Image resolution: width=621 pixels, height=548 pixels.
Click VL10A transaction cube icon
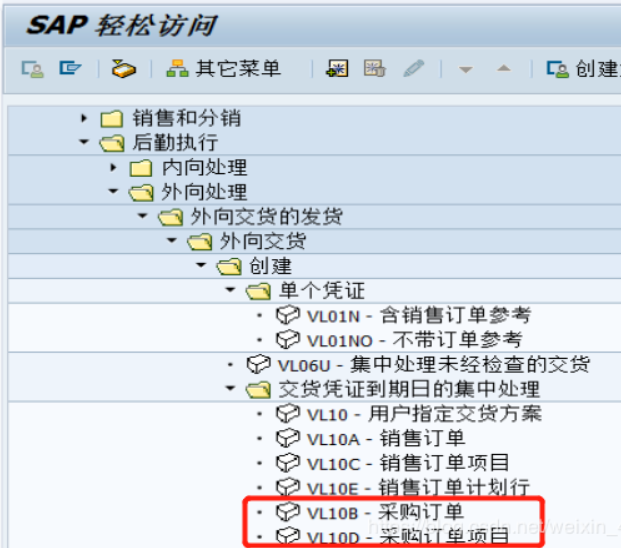288,438
